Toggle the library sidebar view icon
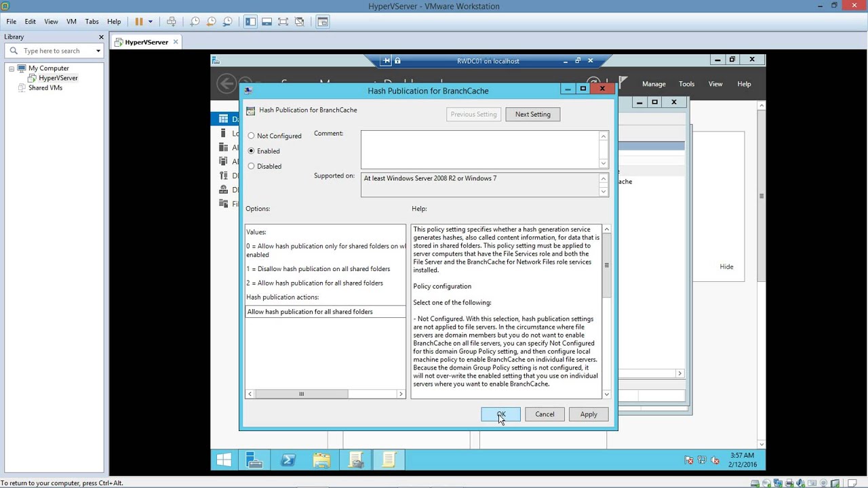 250,22
